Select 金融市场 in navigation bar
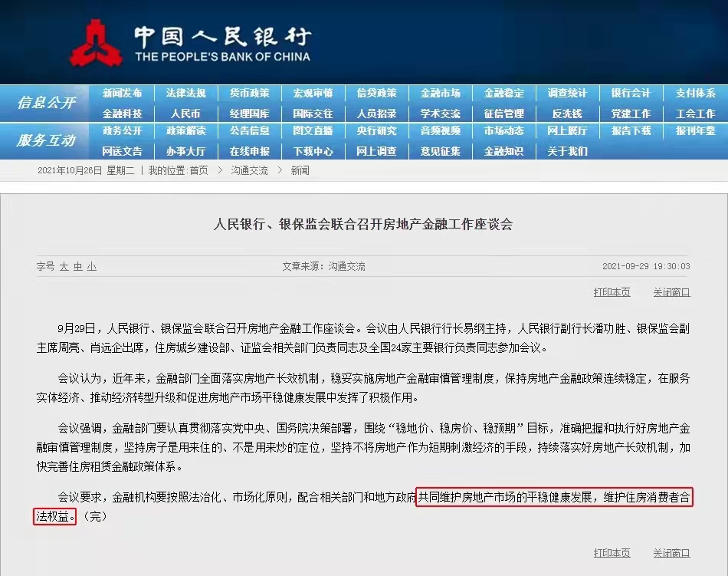This screenshot has height=576, width=728. coord(440,93)
